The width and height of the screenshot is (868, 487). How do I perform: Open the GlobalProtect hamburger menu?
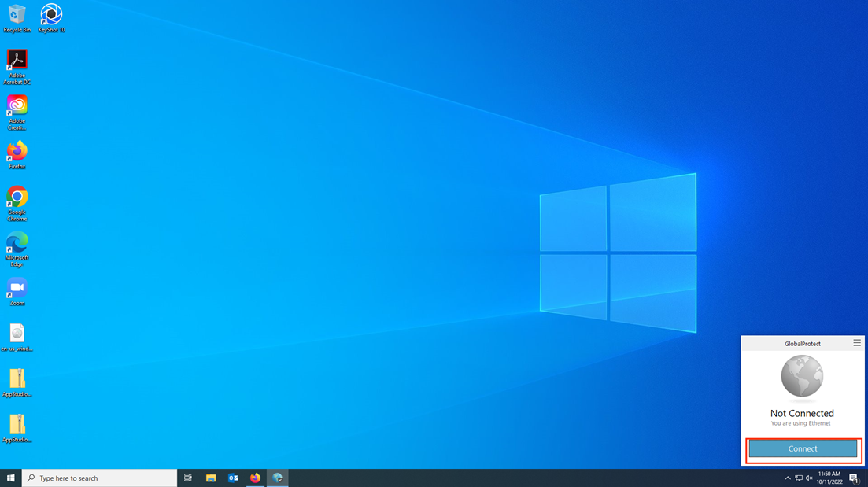(x=856, y=342)
